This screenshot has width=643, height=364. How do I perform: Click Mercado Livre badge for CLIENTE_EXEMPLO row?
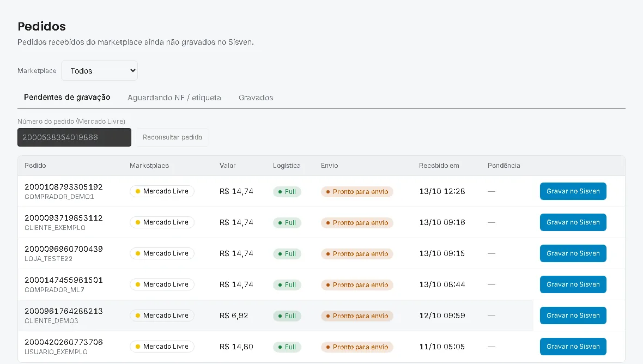click(162, 222)
